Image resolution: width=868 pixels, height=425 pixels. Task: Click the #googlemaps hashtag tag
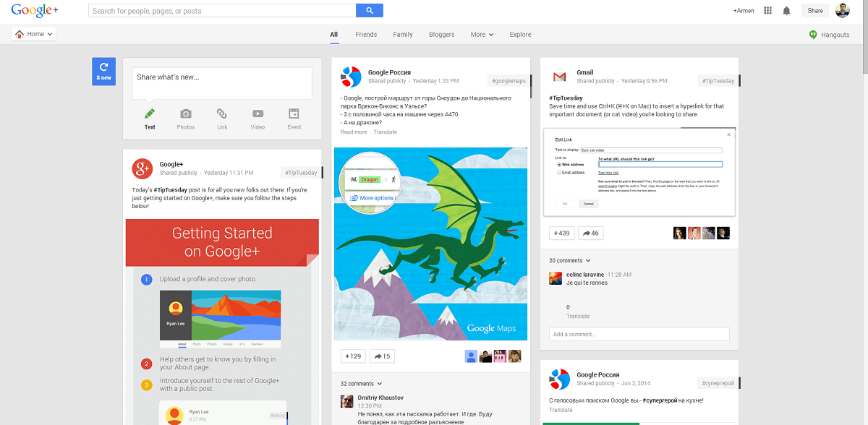pos(509,81)
